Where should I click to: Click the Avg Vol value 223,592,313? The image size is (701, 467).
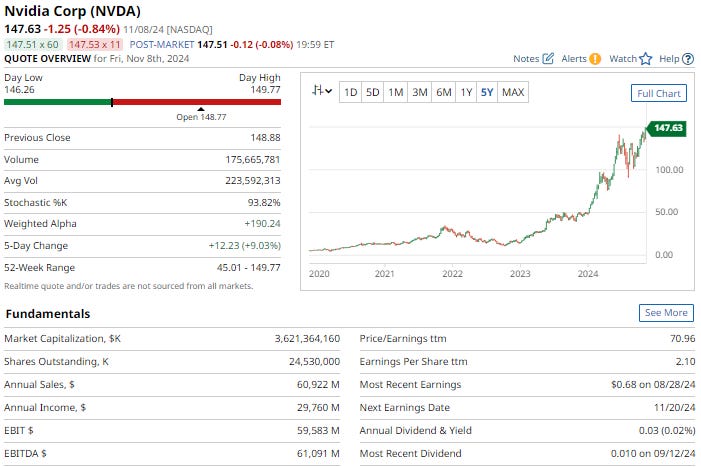click(x=253, y=181)
